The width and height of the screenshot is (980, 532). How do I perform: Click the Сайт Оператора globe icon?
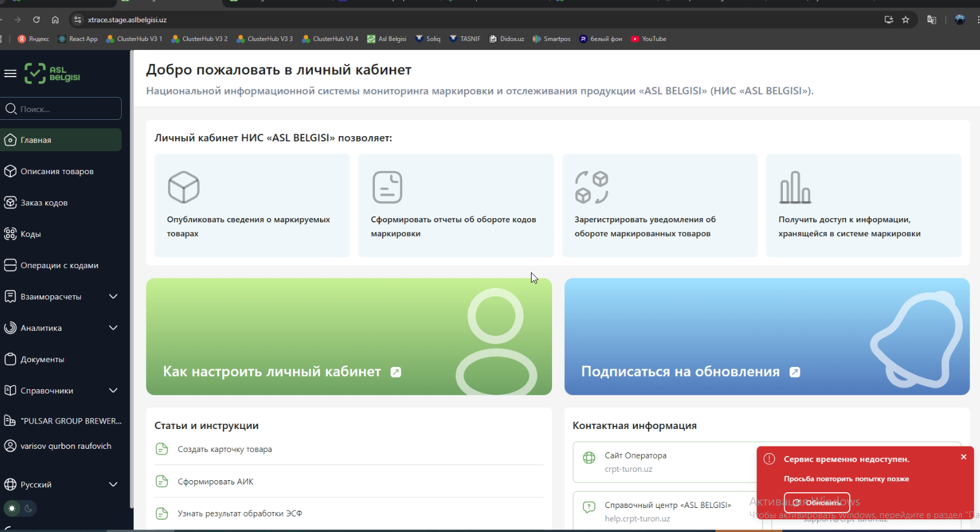pos(589,458)
